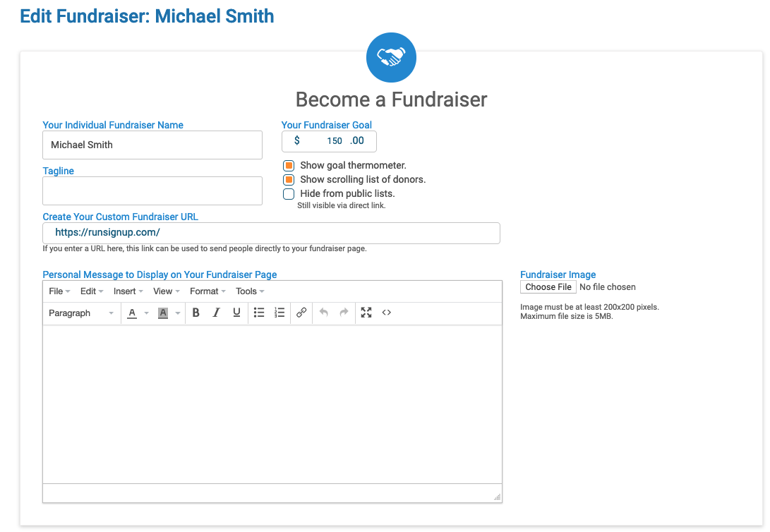Image resolution: width=770 pixels, height=532 pixels.
Task: Open the Paragraph style dropdown
Action: coord(82,313)
